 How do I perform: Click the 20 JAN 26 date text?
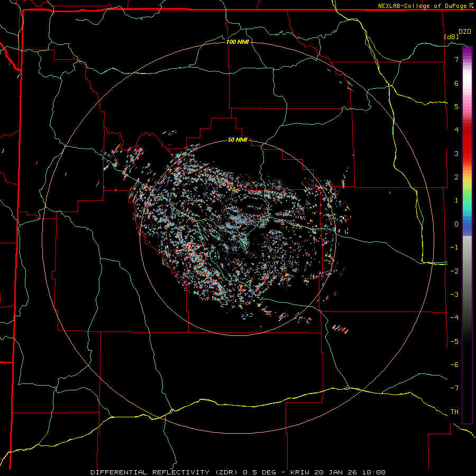click(335, 472)
